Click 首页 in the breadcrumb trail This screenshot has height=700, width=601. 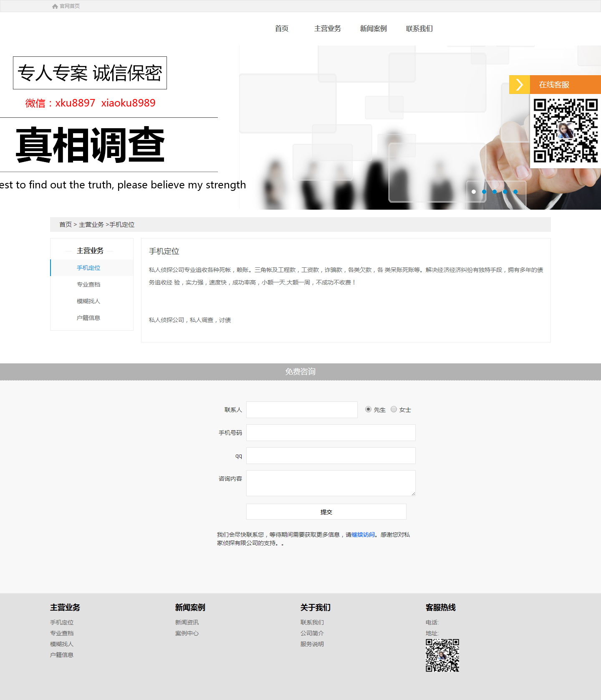coord(65,225)
